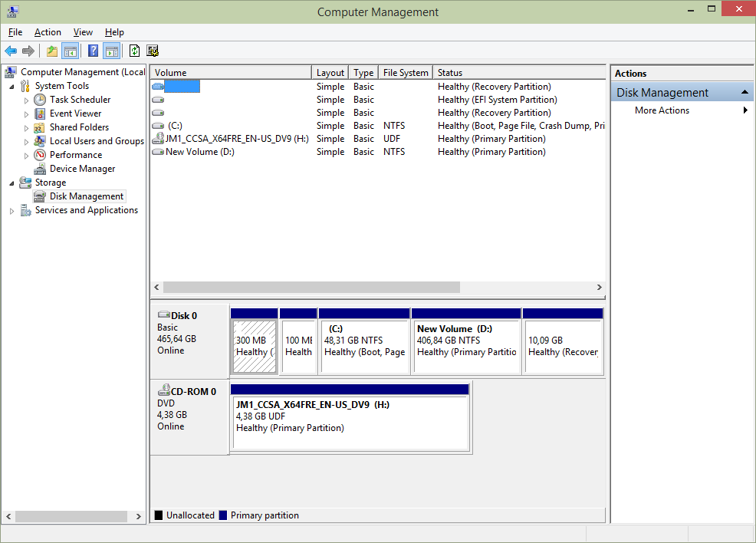Expand the Event Viewer node
This screenshot has width=756, height=543.
(x=27, y=114)
